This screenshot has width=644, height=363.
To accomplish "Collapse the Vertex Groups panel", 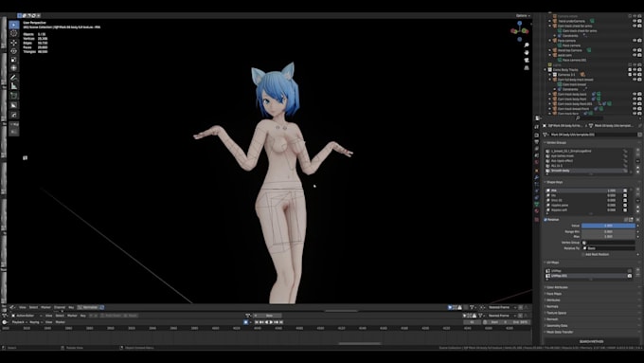I will click(555, 143).
